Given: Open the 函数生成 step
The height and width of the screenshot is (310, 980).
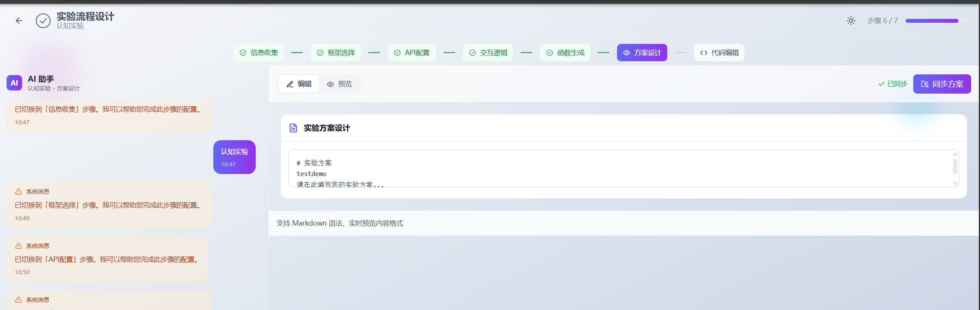Looking at the screenshot, I should pyautogui.click(x=565, y=53).
